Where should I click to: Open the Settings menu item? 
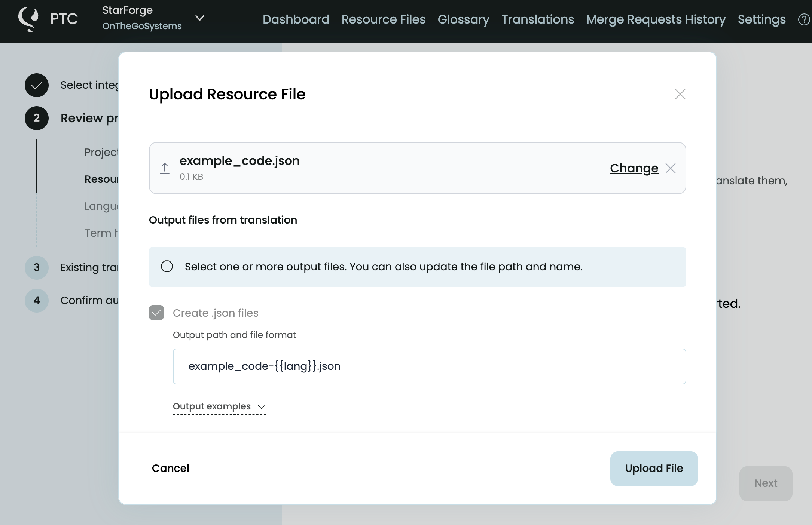pyautogui.click(x=761, y=19)
